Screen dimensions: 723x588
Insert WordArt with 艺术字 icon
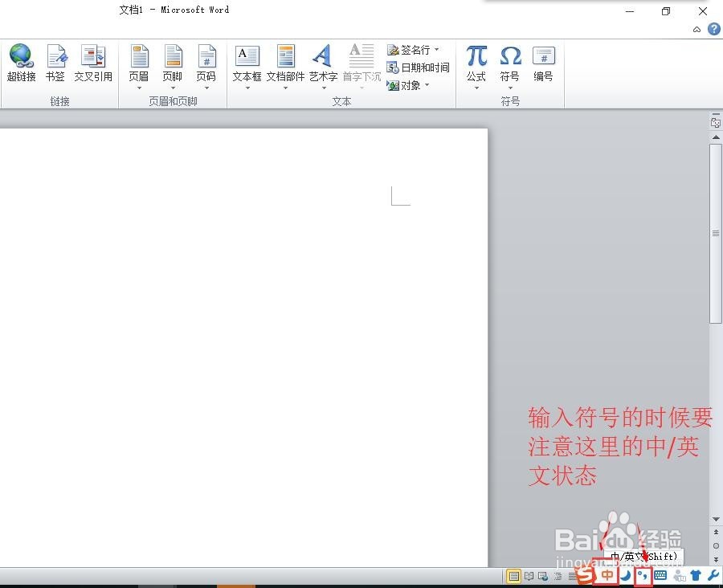tap(322, 63)
